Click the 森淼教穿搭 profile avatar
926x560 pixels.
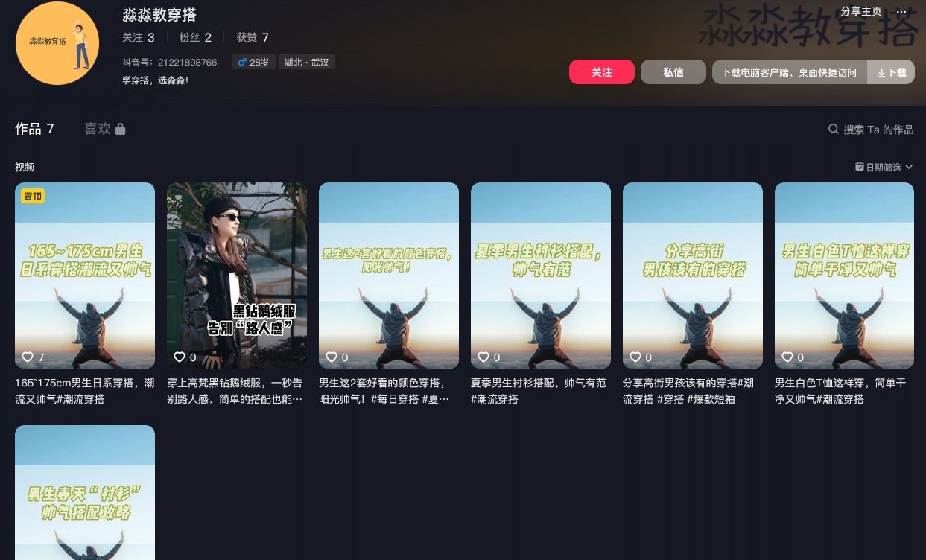click(57, 43)
